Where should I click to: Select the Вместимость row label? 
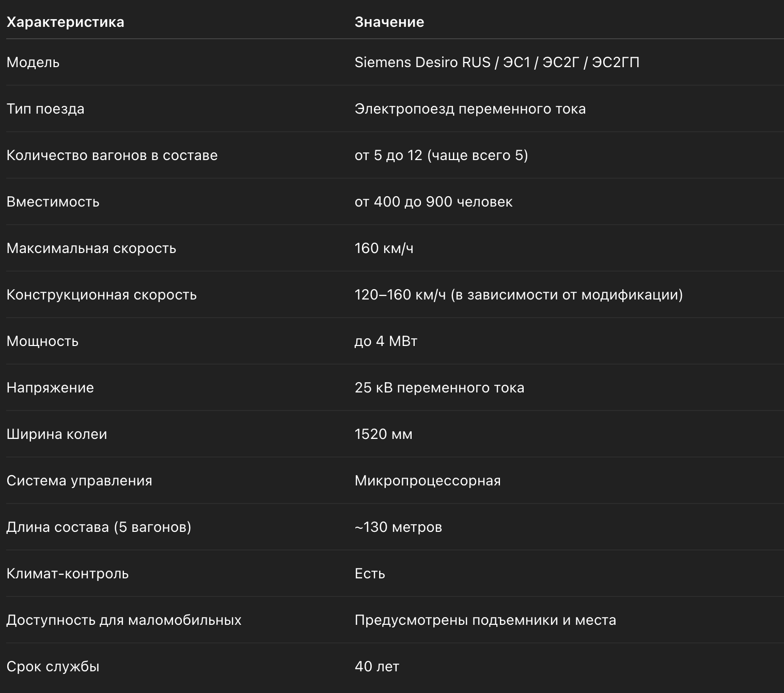click(x=53, y=202)
